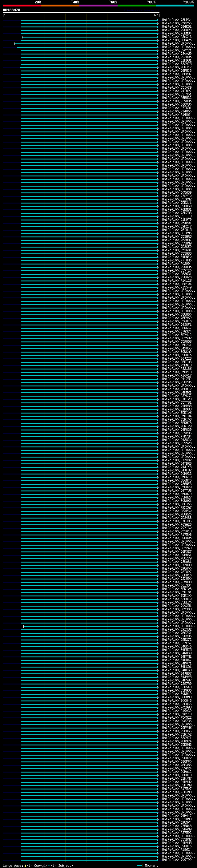Select the UniRef100_A8WGK7 label

coord(177,328)
